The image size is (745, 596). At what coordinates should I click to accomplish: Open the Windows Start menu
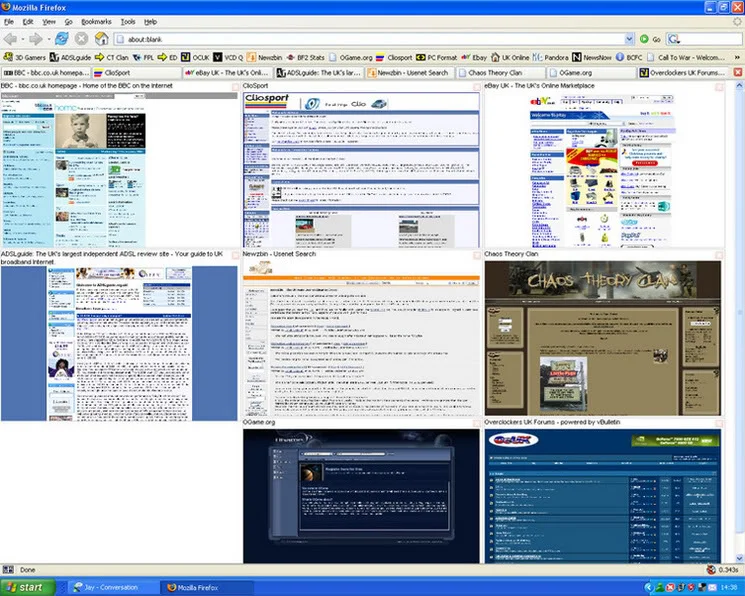tap(28, 587)
